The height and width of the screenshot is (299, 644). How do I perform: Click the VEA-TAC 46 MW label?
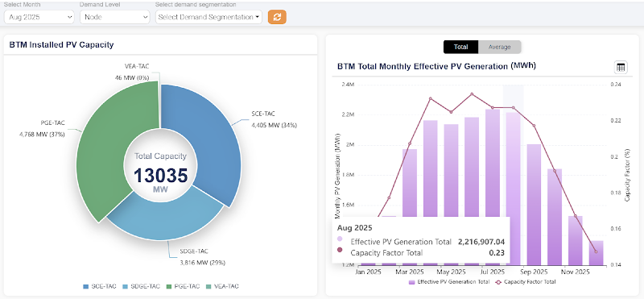coord(132,72)
